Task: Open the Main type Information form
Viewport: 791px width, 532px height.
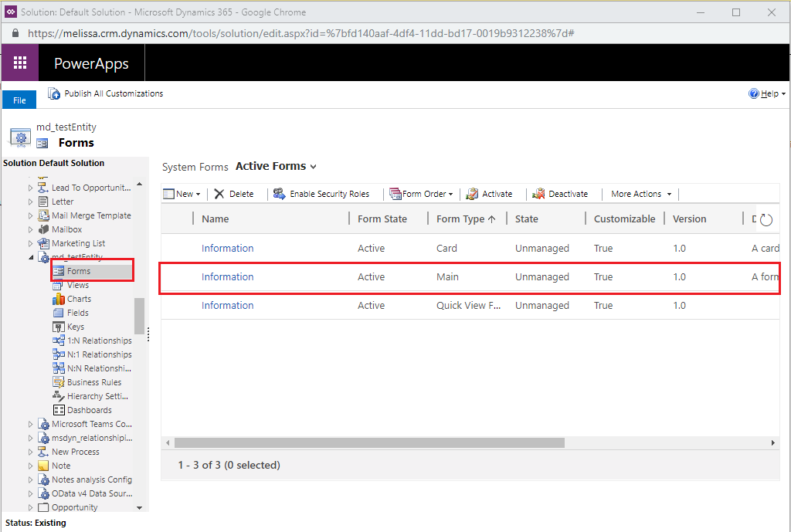Action: point(228,277)
